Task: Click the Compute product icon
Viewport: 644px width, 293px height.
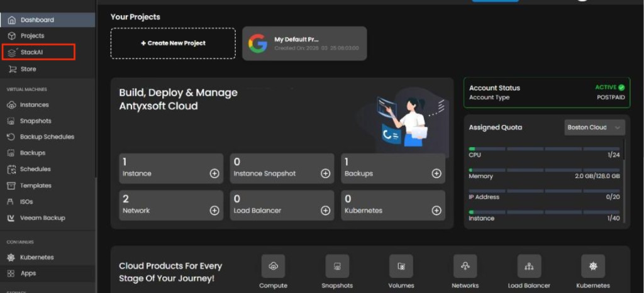Action: coord(273,266)
